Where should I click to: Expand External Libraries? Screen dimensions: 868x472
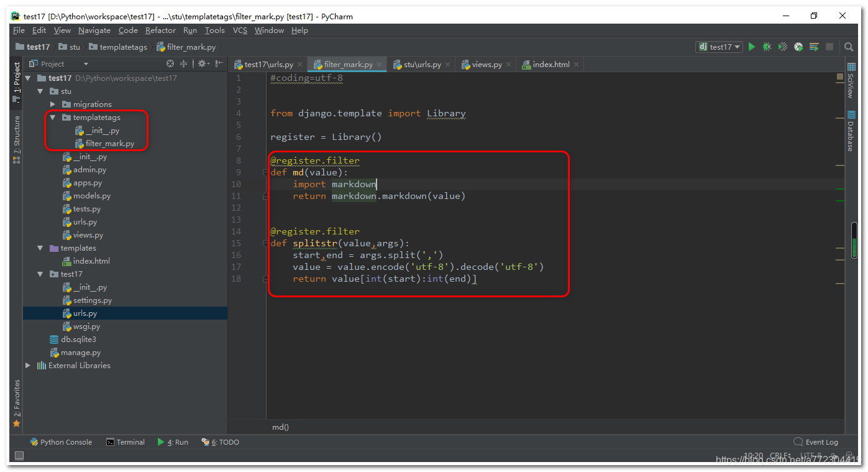[x=28, y=366]
